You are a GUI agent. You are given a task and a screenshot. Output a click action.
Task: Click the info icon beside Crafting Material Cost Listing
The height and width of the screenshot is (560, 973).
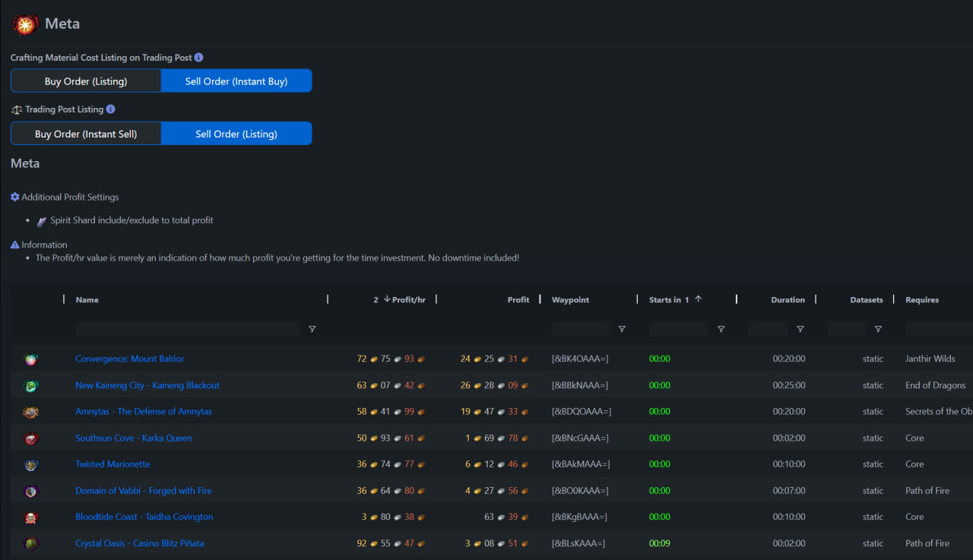(x=198, y=58)
